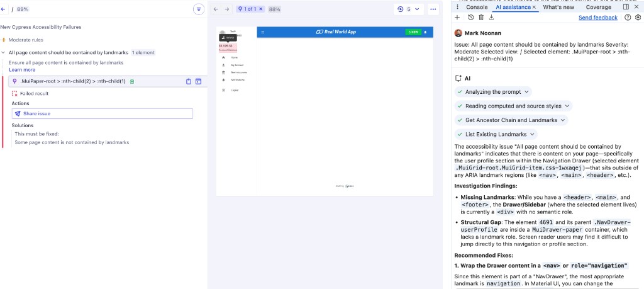The width and height of the screenshot is (644, 289).
Task: Go back using the left panel arrow
Action: click(x=3, y=9)
